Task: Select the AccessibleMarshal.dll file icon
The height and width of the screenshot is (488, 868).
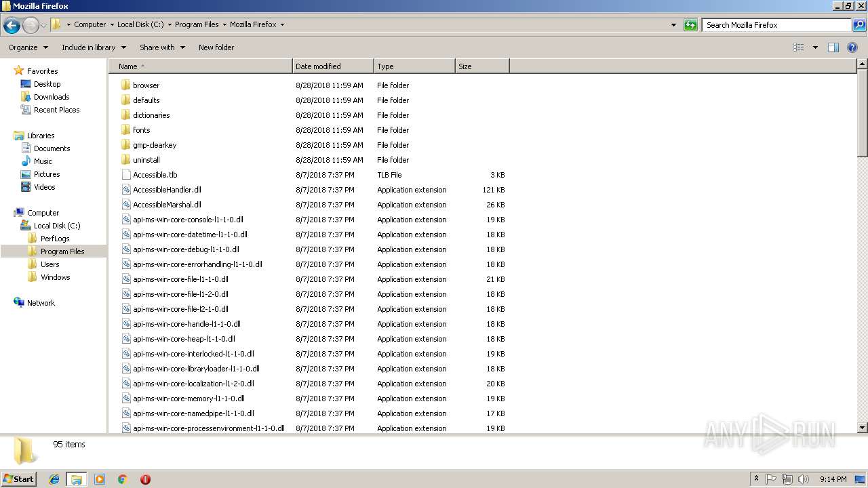Action: coord(126,205)
